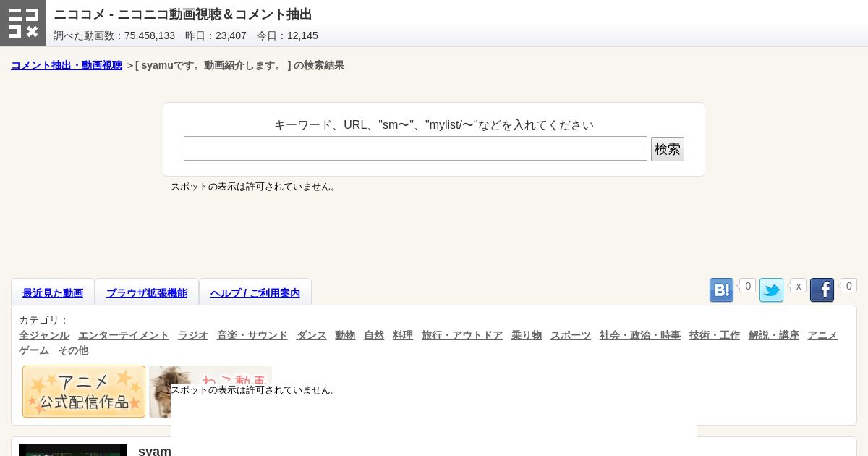Open Facebook count bubble showing 0
This screenshot has width=868, height=456.
(x=848, y=286)
